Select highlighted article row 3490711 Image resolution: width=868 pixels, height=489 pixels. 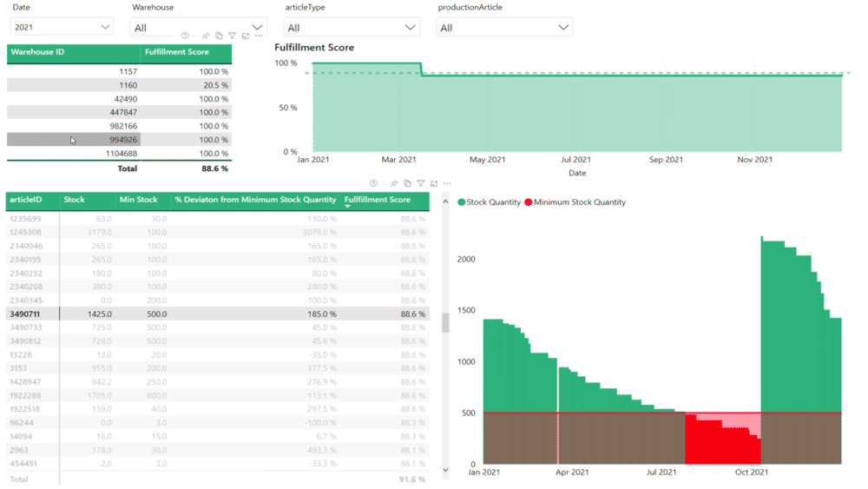(x=218, y=314)
